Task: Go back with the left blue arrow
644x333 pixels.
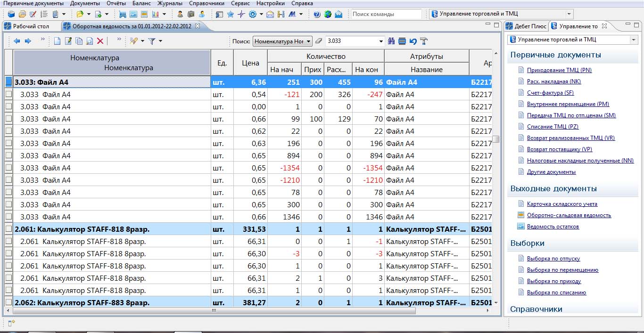Action: tap(17, 41)
